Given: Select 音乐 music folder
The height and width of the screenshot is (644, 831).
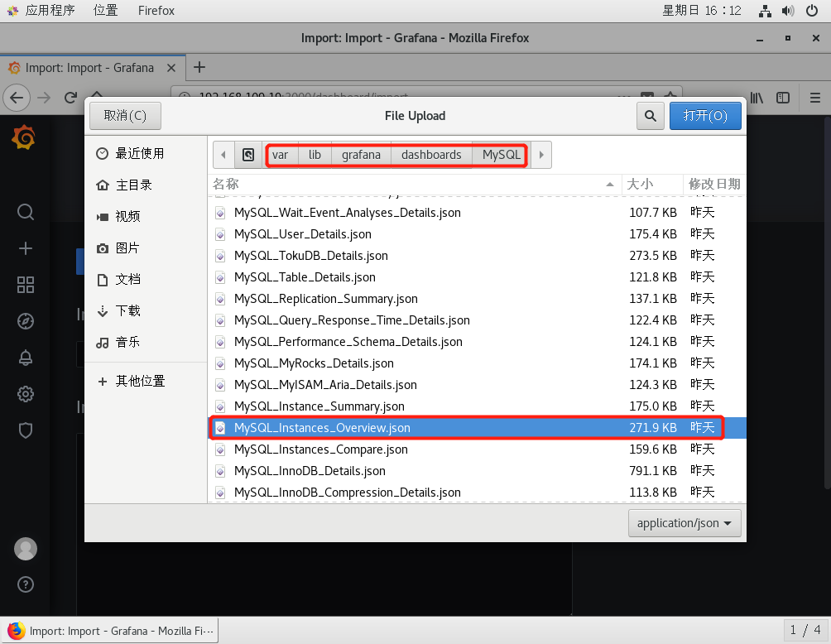Looking at the screenshot, I should click(146, 342).
